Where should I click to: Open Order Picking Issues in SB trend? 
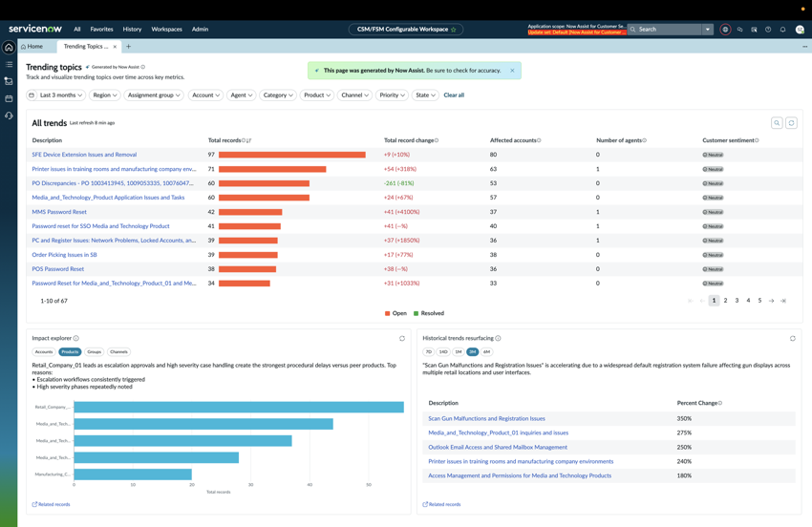point(64,255)
